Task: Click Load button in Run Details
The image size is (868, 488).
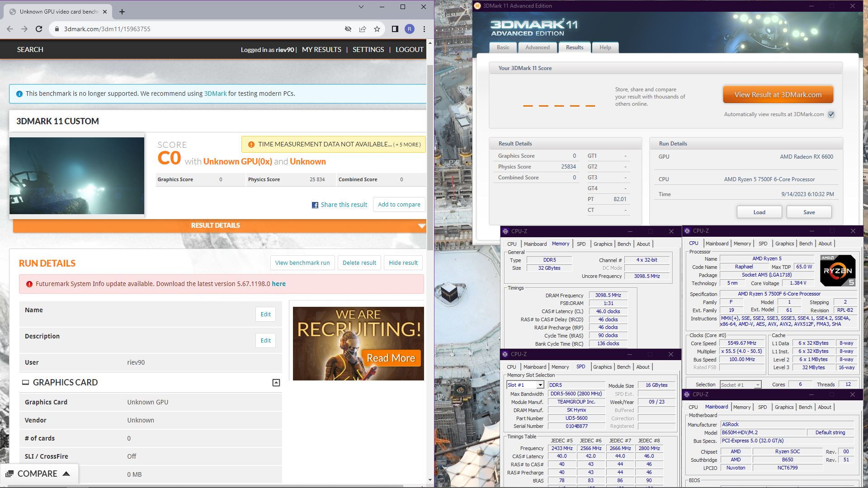Action: [759, 212]
